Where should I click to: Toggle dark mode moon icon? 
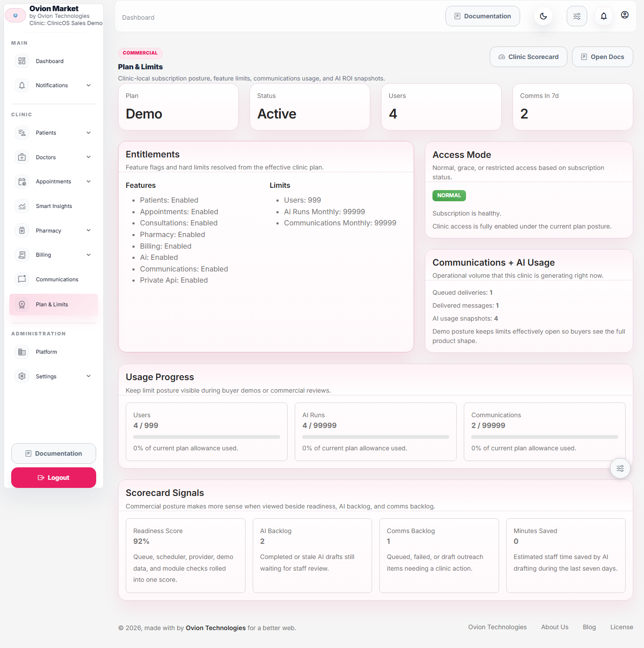tap(543, 16)
